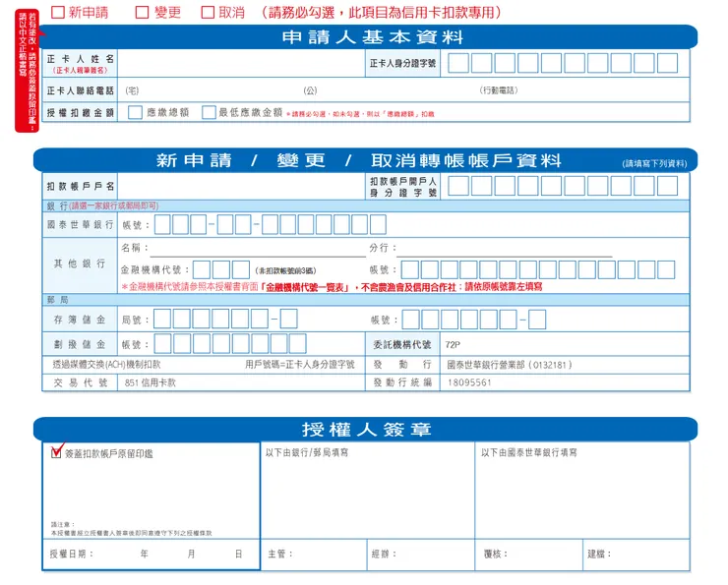Click first 金融機構代號 box

[x=202, y=270]
